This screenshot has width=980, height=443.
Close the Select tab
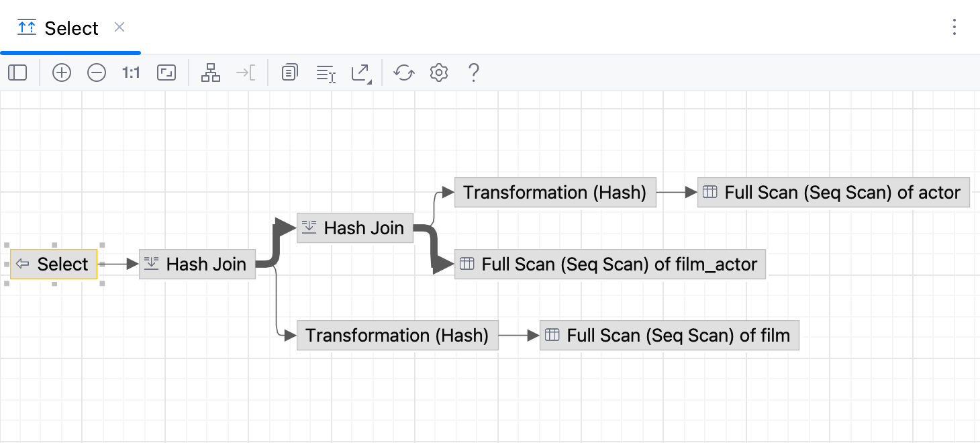coord(119,28)
